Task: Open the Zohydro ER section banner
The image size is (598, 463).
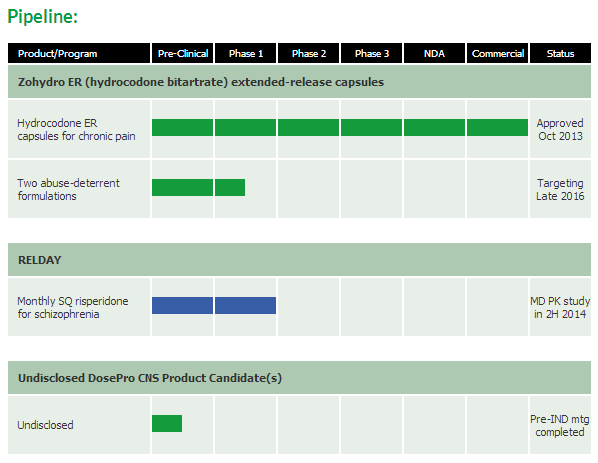Action: point(299,82)
